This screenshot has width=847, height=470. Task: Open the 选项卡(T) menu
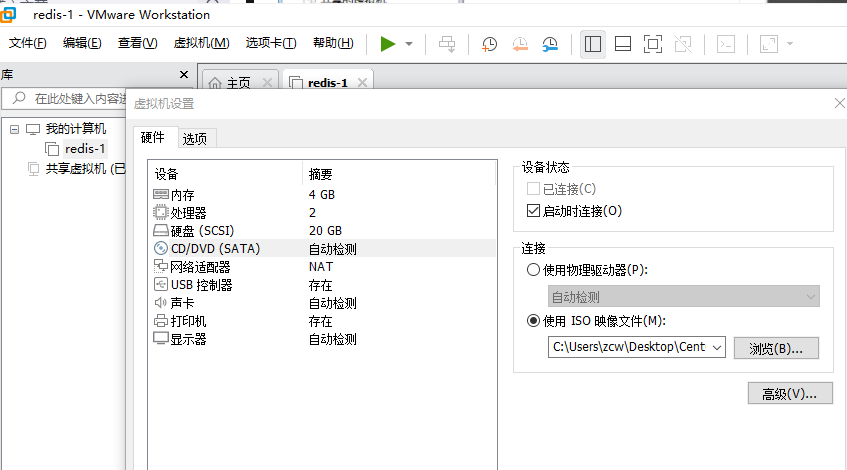tap(271, 43)
